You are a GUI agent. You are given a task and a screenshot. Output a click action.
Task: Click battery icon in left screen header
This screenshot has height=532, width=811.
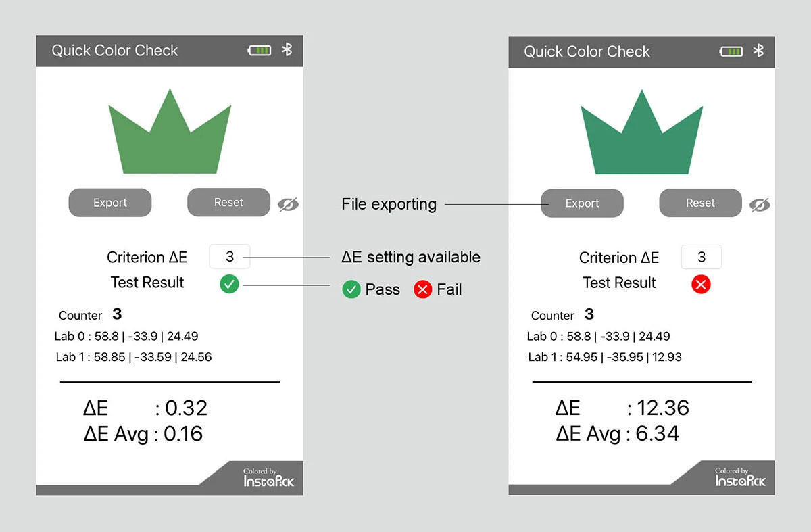[260, 50]
